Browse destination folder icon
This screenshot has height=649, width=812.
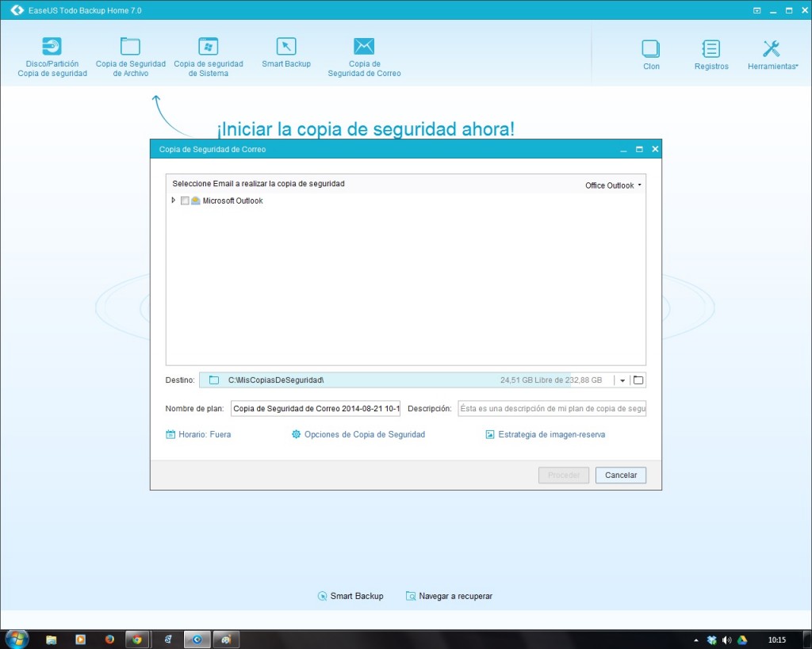tap(638, 380)
